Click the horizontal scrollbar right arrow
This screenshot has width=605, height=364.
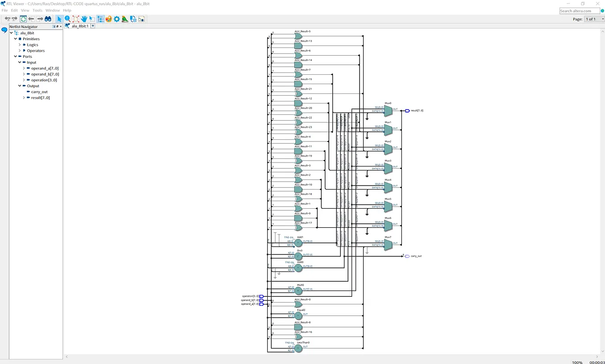[x=597, y=356]
